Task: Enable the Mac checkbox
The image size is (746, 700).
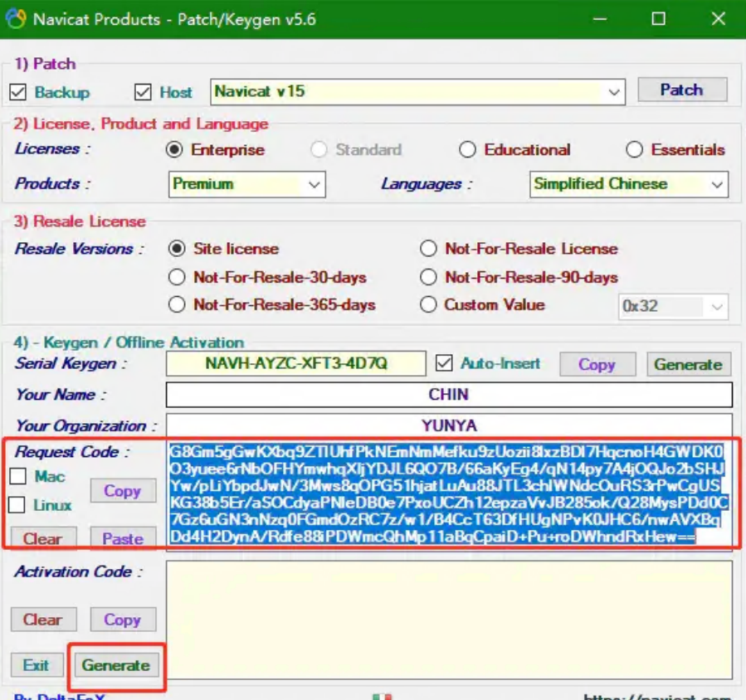Action: [x=18, y=477]
